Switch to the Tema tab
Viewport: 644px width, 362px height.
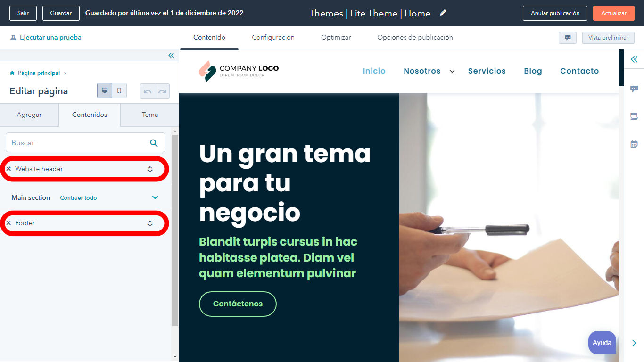(150, 115)
